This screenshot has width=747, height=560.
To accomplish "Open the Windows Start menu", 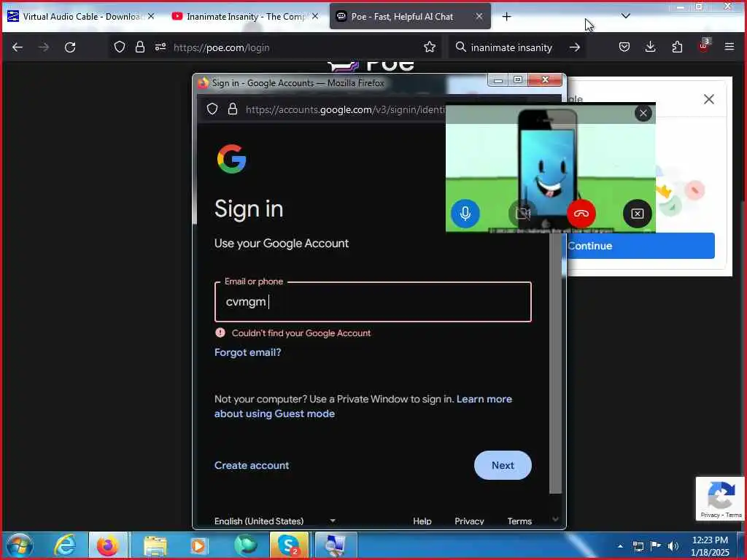I will coord(19,545).
